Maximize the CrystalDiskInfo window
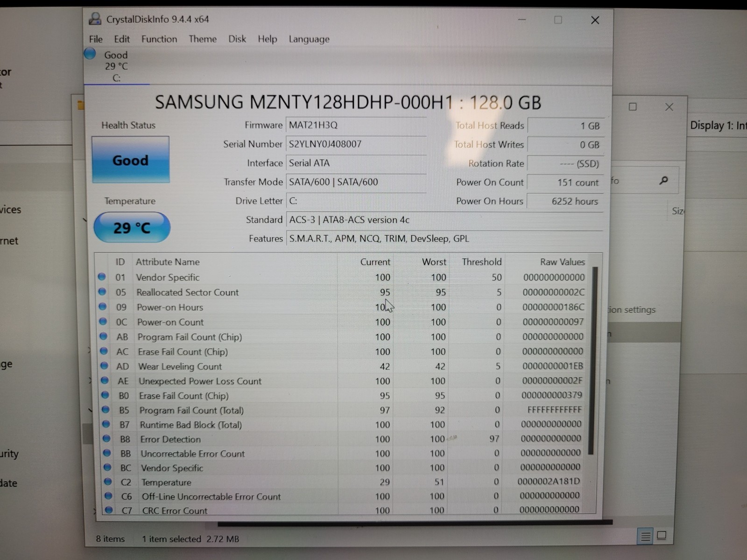747x560 pixels. pyautogui.click(x=558, y=20)
